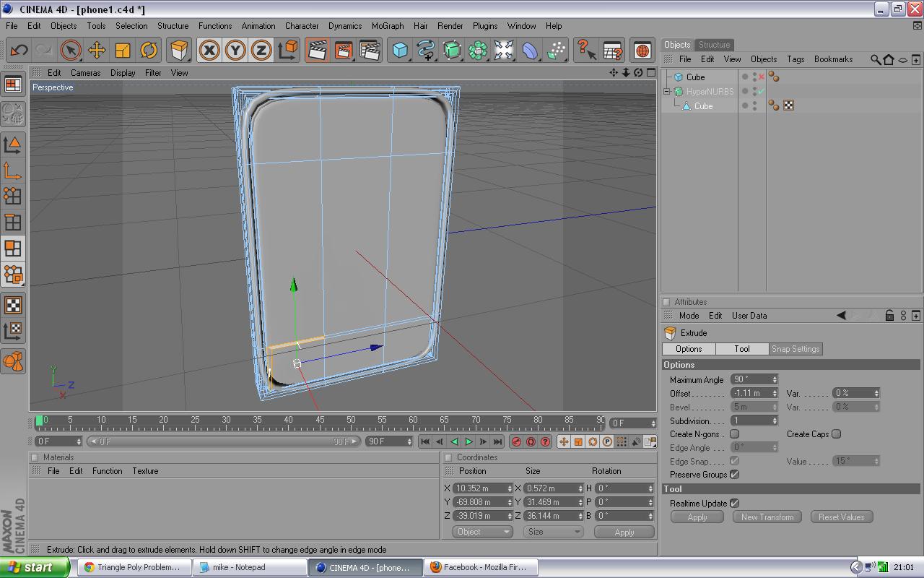
Task: Toggle HyperNURBS green enable checkmark
Action: pyautogui.click(x=761, y=91)
